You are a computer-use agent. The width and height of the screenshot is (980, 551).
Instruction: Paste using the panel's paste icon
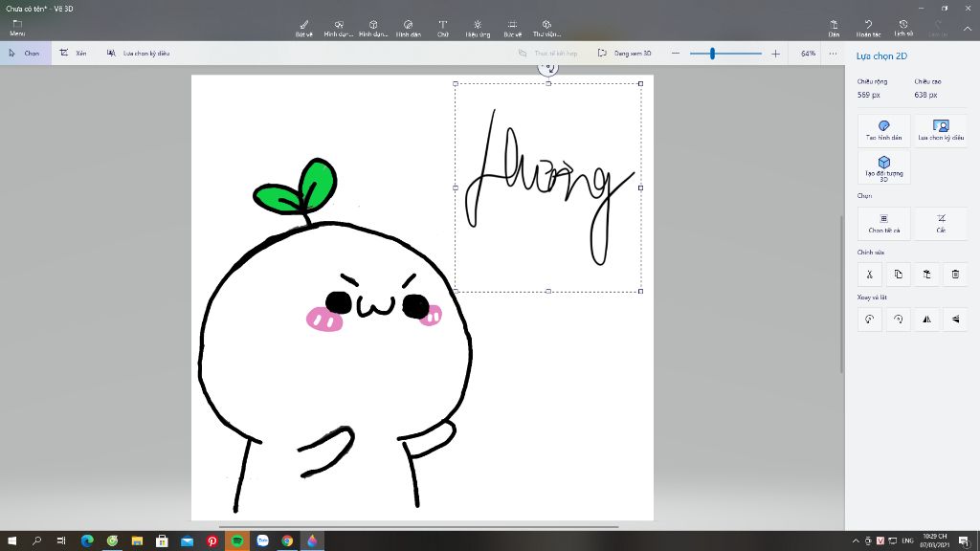pyautogui.click(x=926, y=275)
